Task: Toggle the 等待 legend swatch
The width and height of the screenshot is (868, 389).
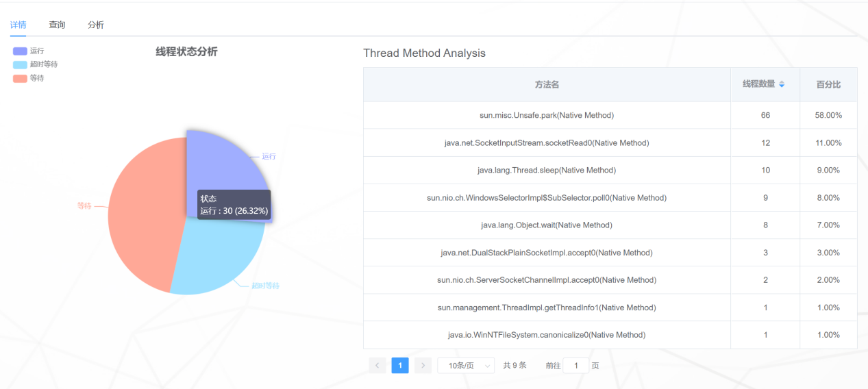Action: 20,79
